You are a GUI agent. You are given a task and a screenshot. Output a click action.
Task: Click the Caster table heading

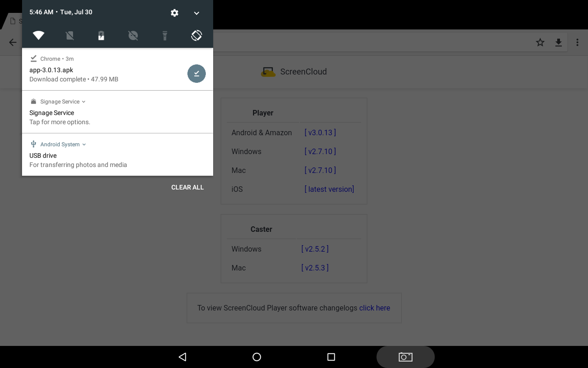[x=261, y=229]
